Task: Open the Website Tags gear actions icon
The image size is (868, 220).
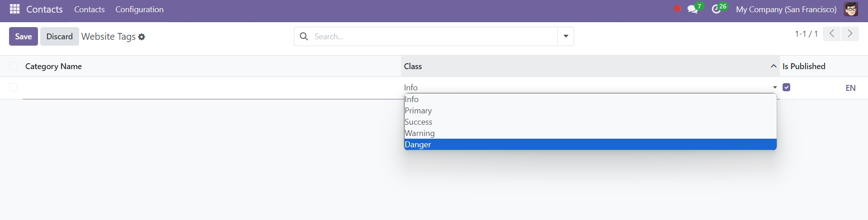Action: tap(142, 37)
